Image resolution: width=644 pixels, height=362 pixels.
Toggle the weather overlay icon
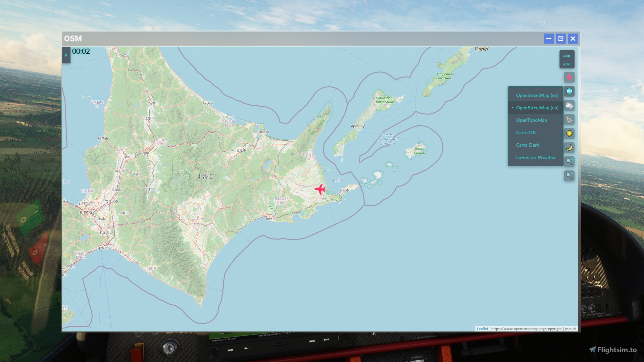point(569,105)
